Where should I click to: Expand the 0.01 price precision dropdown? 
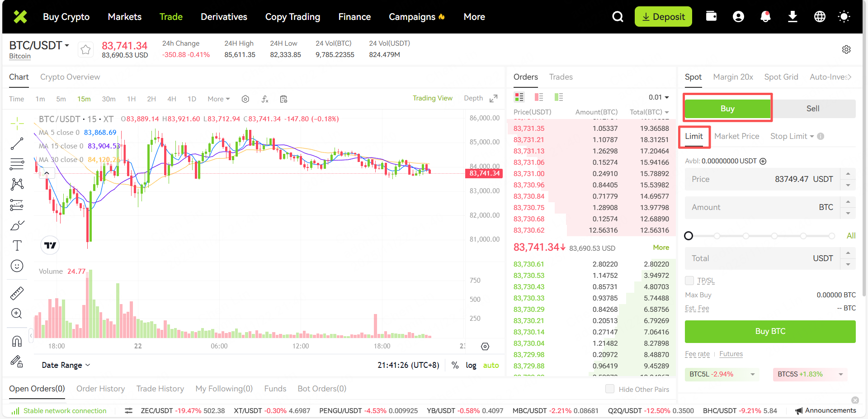coord(659,97)
